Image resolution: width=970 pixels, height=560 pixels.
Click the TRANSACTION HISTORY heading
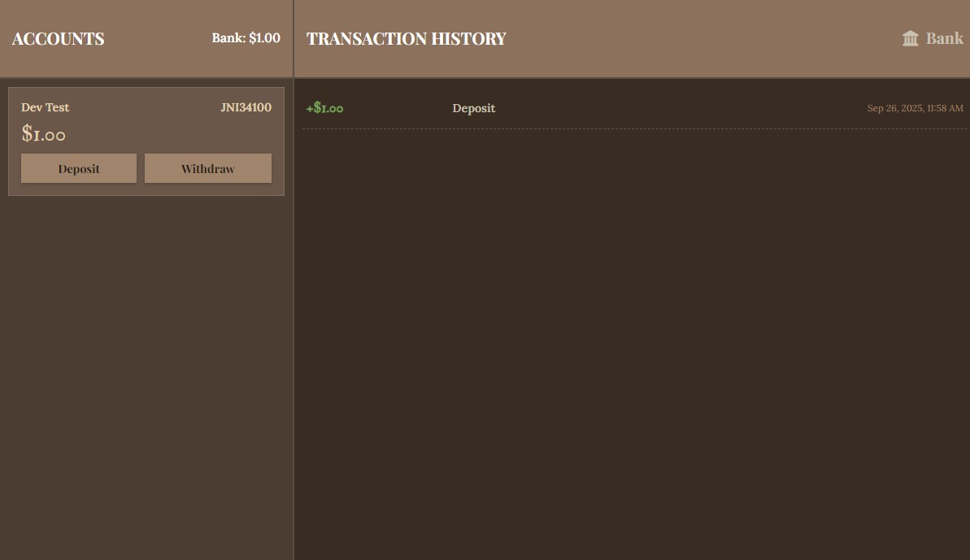tap(406, 39)
